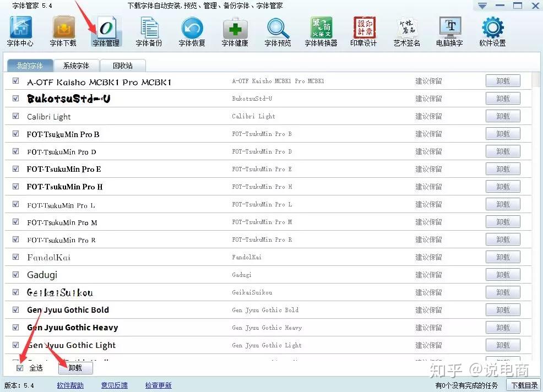Toggle the 全选 select-all checkbox
Screen dimensions: 543x392
[20, 368]
